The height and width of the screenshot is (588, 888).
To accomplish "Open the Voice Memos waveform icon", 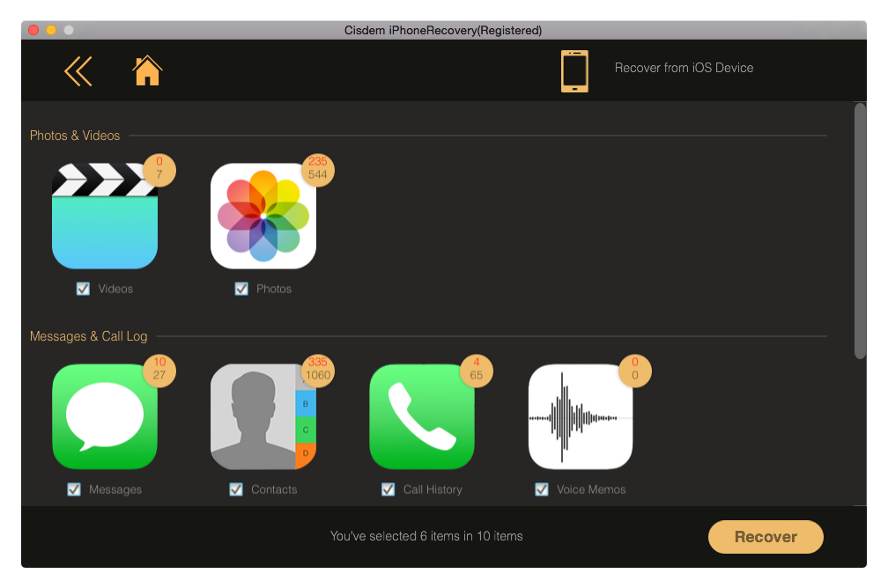I will coord(581,416).
